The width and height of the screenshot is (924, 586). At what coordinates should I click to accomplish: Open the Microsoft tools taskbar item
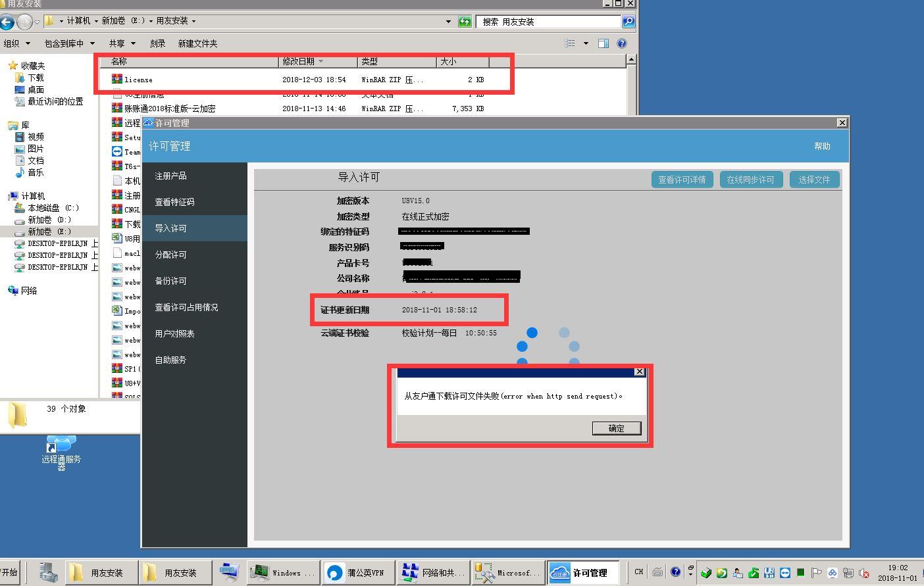[507, 573]
